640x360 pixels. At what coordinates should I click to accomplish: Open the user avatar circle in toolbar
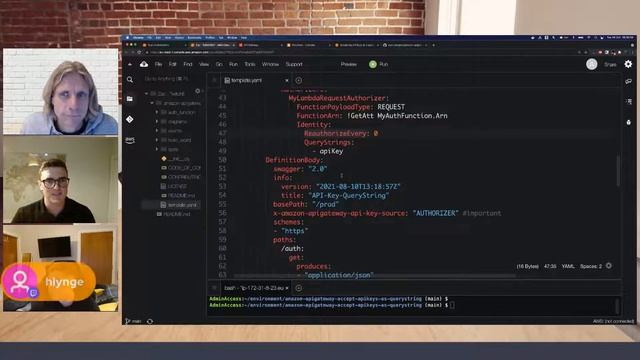coord(591,64)
